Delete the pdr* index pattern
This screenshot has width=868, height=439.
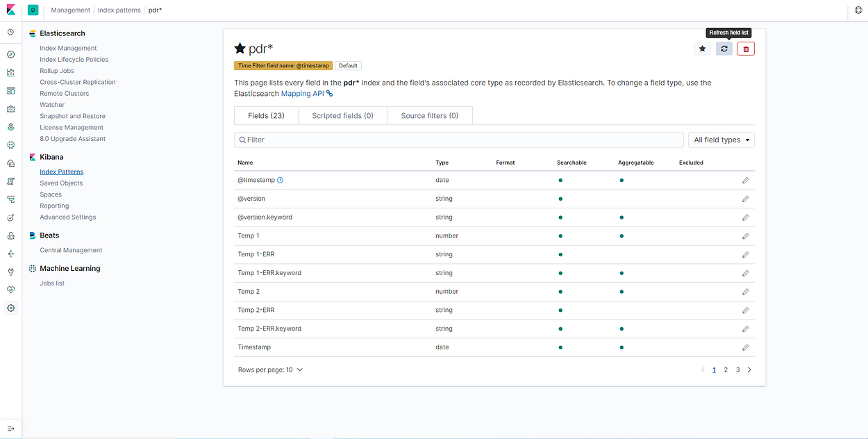(x=746, y=49)
